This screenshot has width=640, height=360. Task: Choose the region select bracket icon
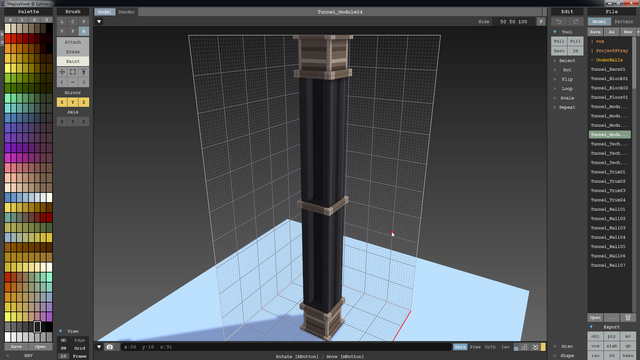[73, 72]
